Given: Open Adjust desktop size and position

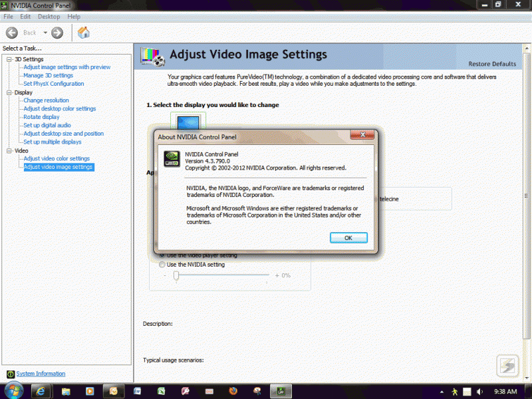Looking at the screenshot, I should point(63,134).
